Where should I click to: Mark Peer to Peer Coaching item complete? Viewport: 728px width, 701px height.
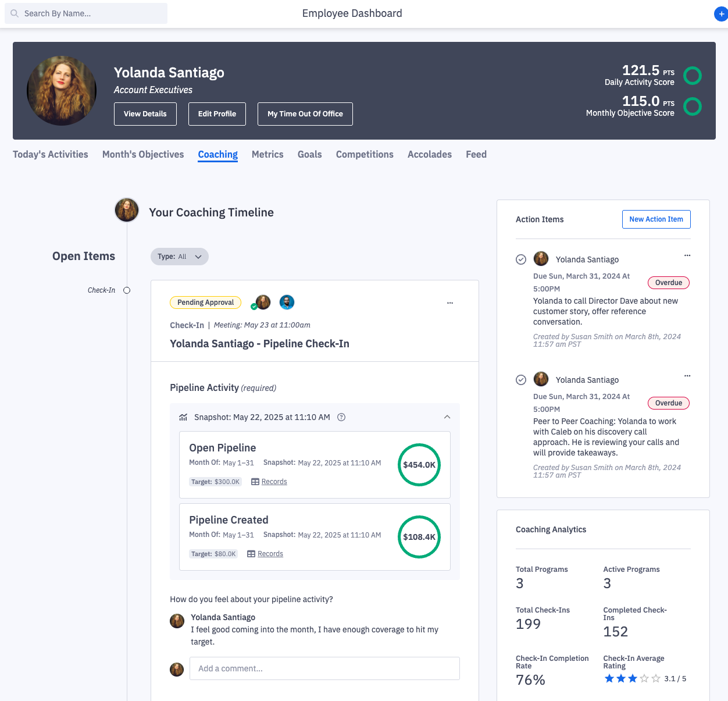(x=521, y=380)
